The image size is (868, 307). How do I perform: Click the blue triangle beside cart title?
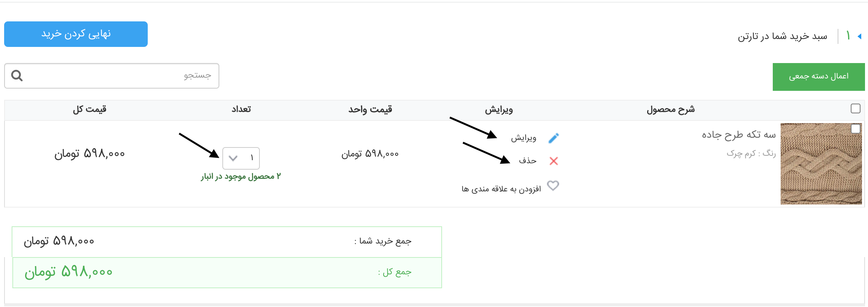tap(859, 36)
